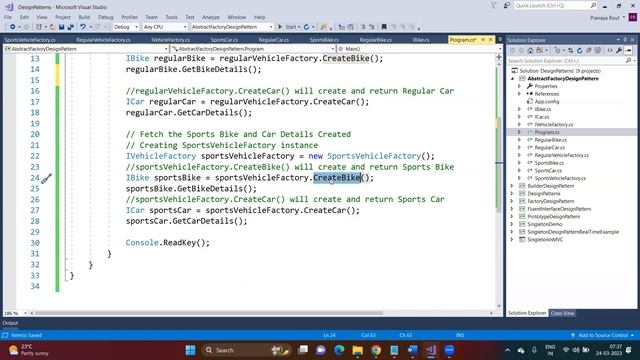Switch to the RegularVehicleFactory.cs tab

tap(103, 40)
